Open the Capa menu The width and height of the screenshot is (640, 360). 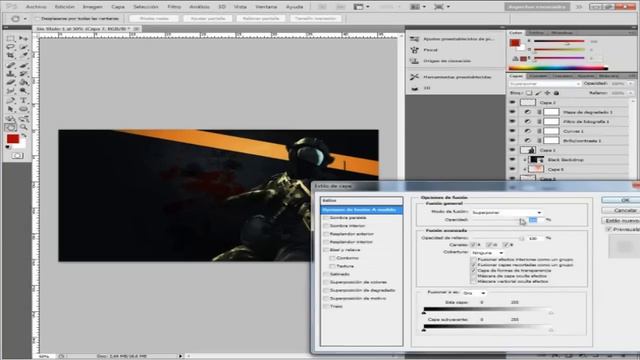click(x=118, y=7)
